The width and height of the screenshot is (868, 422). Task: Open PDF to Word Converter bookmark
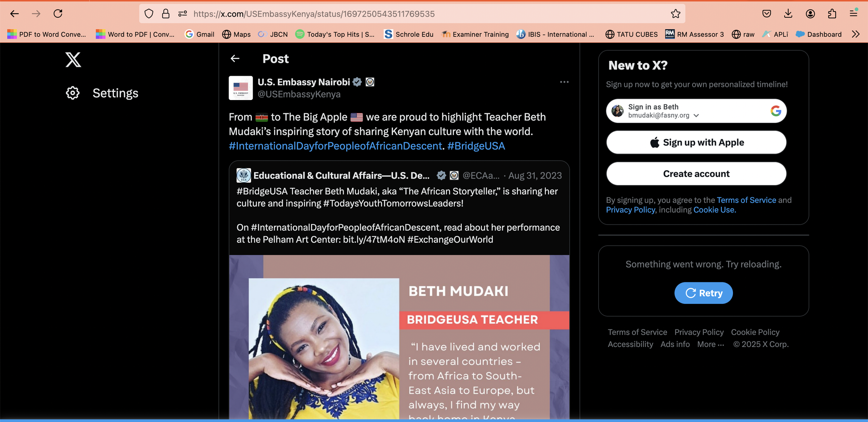click(x=47, y=34)
